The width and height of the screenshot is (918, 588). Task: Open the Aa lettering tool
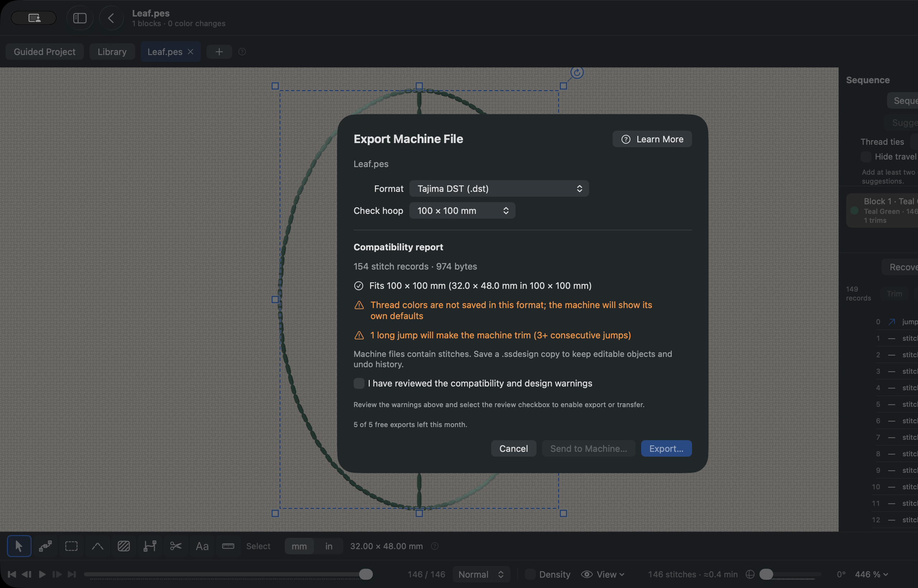click(x=202, y=546)
